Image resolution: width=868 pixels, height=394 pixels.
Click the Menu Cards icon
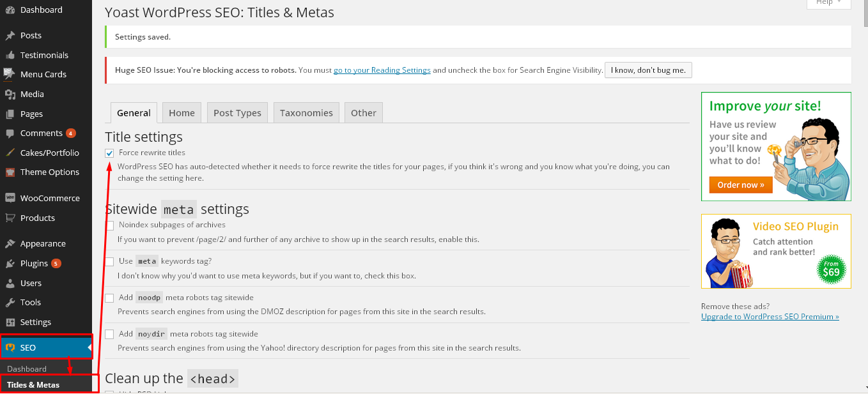(x=10, y=73)
